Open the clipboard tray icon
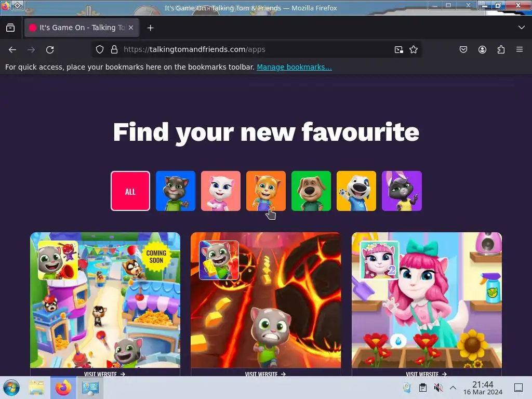 [x=423, y=388]
